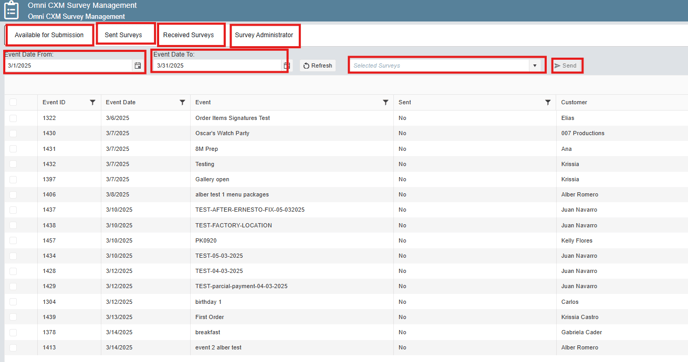Click the Omni CXM clipboard app icon
This screenshot has width=688, height=362.
11,10
